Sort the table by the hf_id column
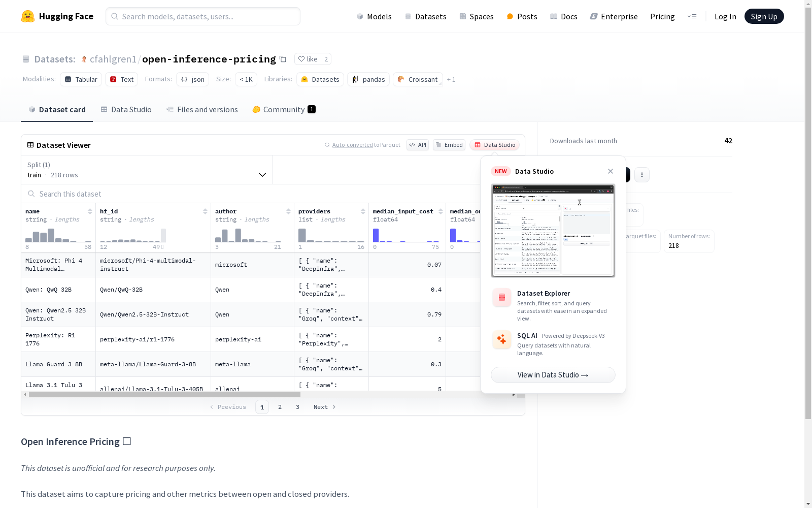The image size is (812, 508). click(x=205, y=211)
